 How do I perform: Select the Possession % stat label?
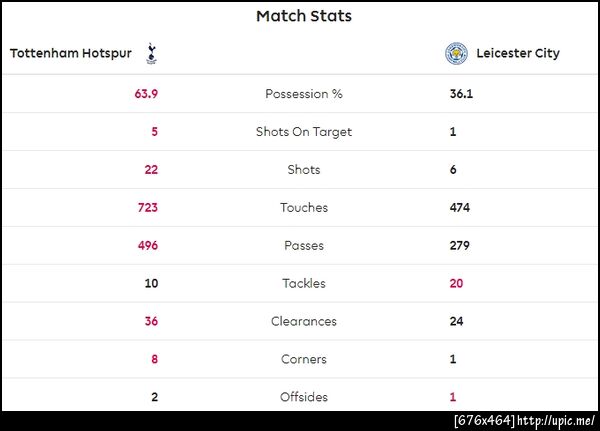tap(304, 94)
